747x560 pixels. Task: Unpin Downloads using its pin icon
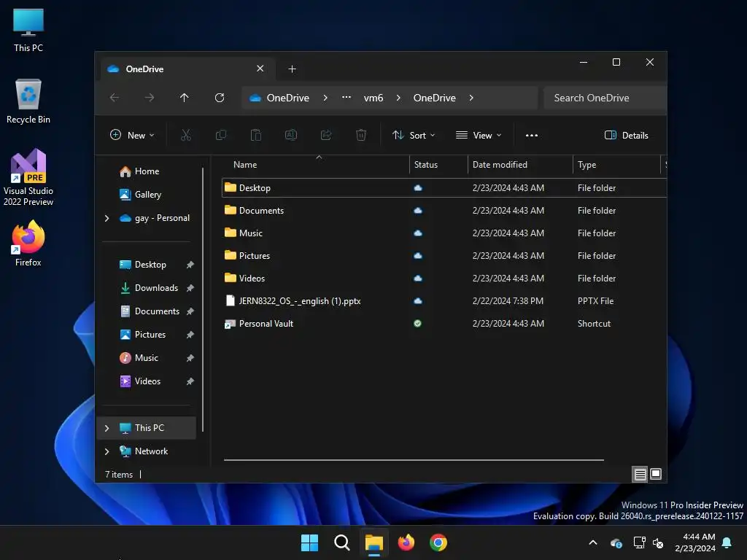[x=190, y=288]
